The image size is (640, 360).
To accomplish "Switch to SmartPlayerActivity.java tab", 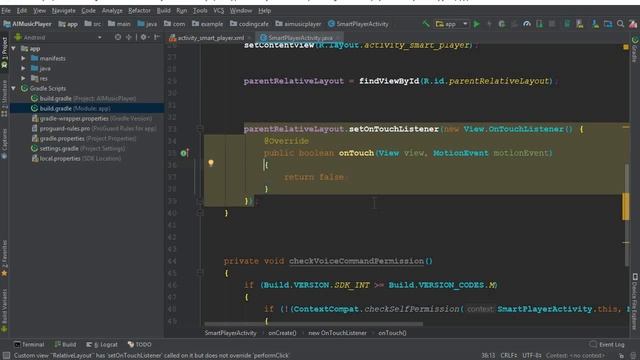I will [x=300, y=38].
